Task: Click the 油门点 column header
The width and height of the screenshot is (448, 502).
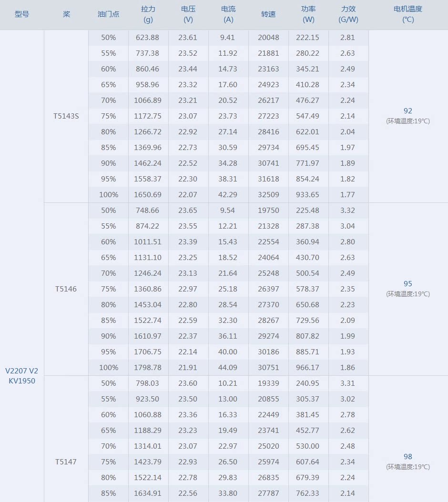Action: pos(108,14)
